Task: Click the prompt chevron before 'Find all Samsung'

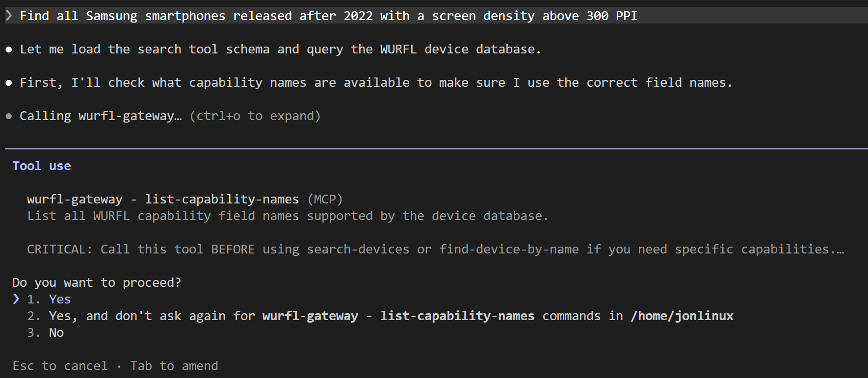Action: pos(8,16)
